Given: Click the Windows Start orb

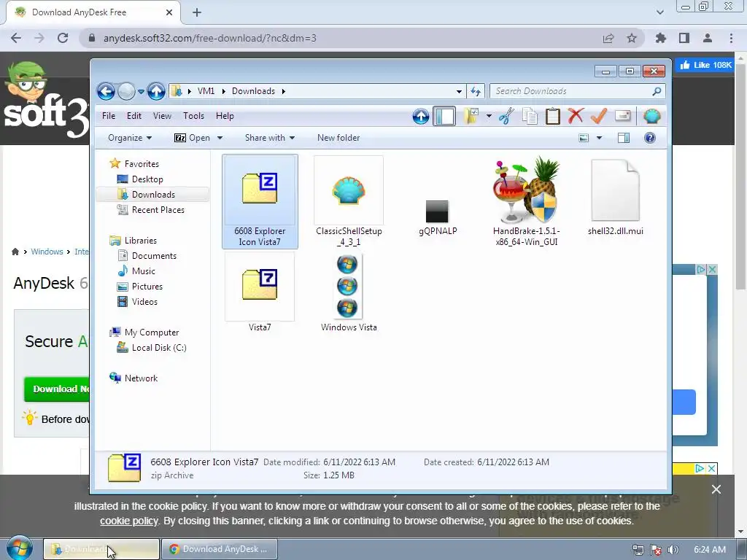Looking at the screenshot, I should coord(19,548).
